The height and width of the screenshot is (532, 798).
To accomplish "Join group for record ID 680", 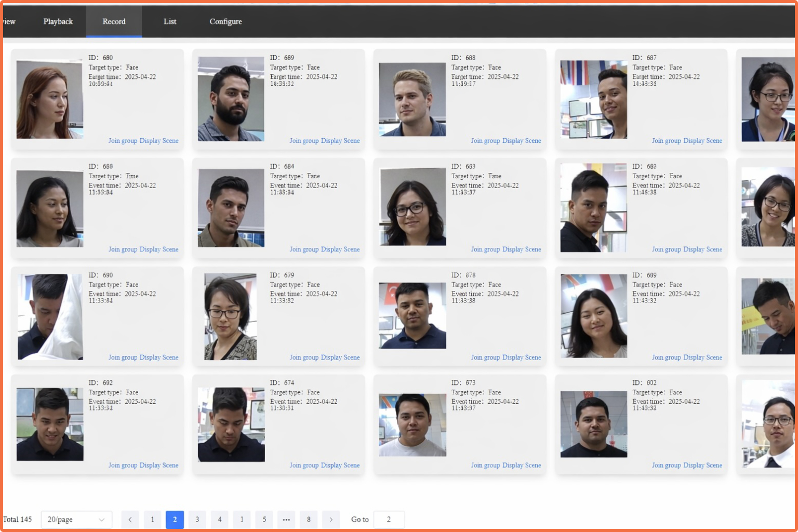I will [123, 141].
